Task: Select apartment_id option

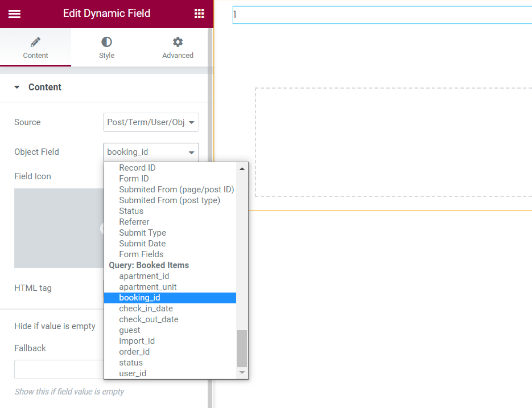Action: (x=170, y=276)
